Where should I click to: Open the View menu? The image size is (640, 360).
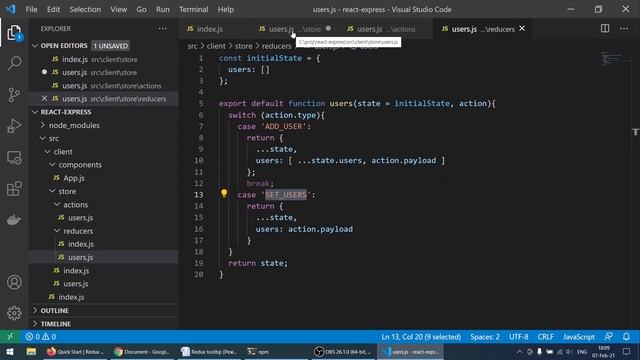click(x=118, y=9)
